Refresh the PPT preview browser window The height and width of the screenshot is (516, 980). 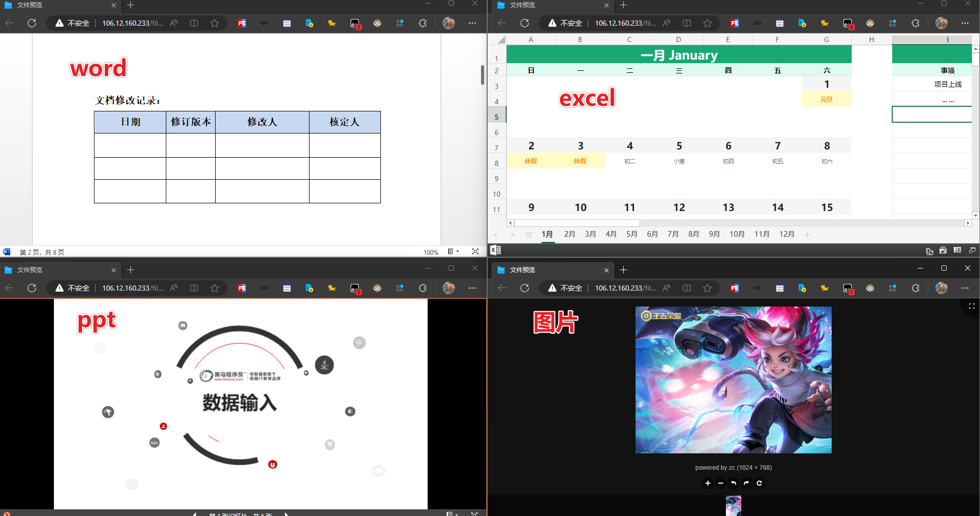click(x=32, y=288)
